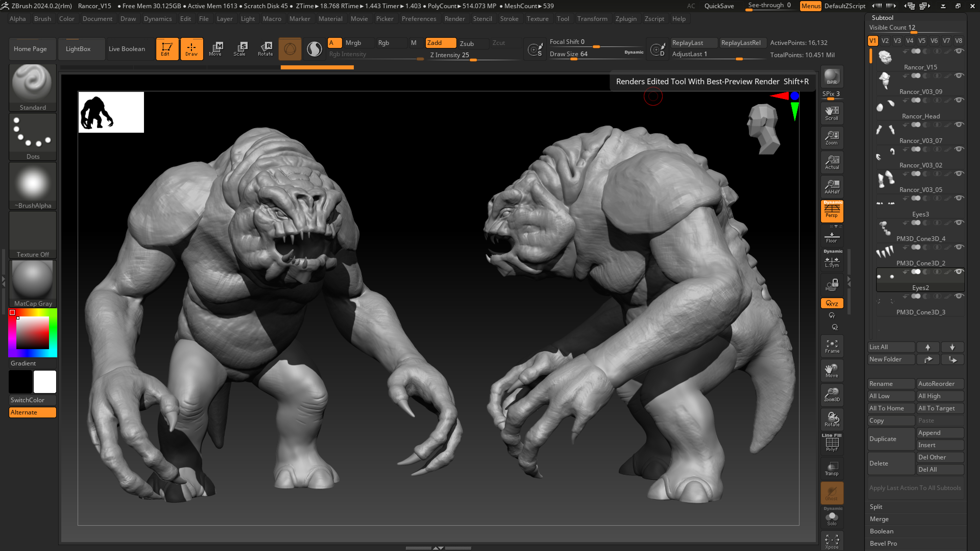Screen dimensions: 980x551
Task: Enable the Floor grid icon
Action: pyautogui.click(x=832, y=237)
